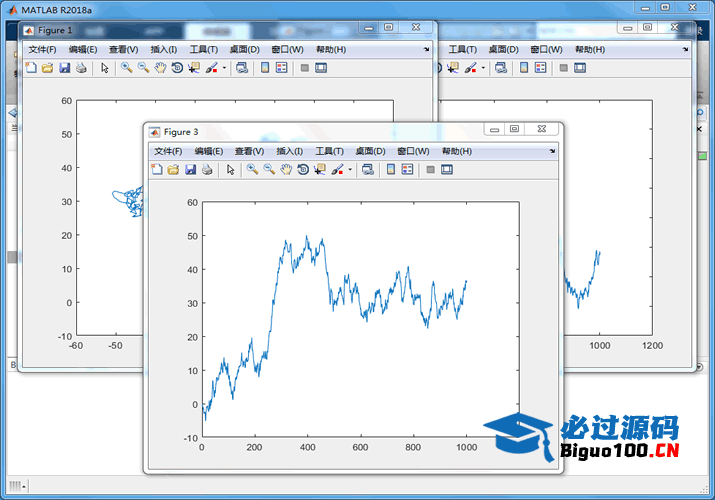Select Zoom In tool in Figure 3
This screenshot has height=500, width=715.
[252, 170]
